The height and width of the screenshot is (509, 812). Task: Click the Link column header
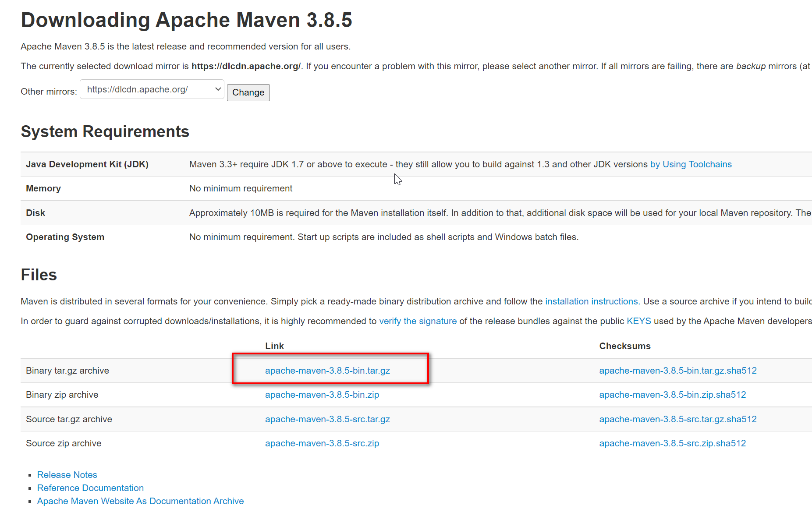pos(274,346)
